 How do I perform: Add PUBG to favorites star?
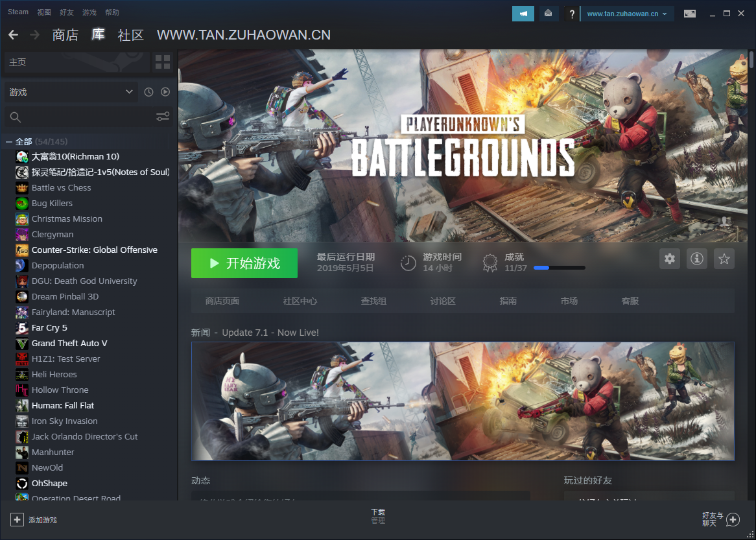724,259
